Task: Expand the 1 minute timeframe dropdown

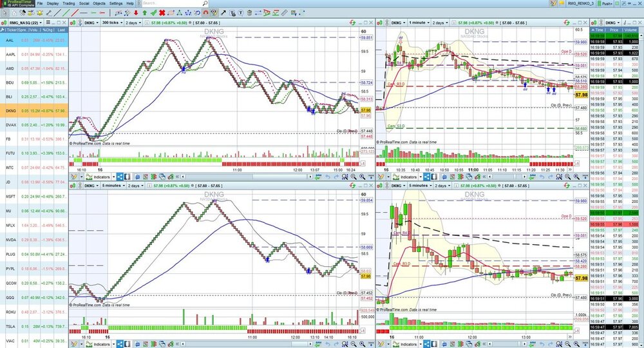Action: tap(424, 23)
